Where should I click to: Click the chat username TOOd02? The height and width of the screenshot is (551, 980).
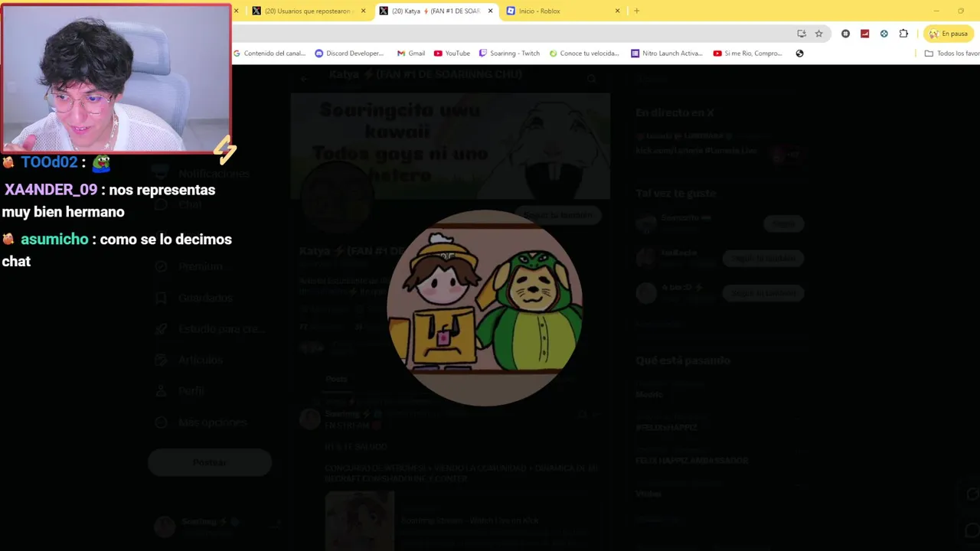[x=49, y=162]
